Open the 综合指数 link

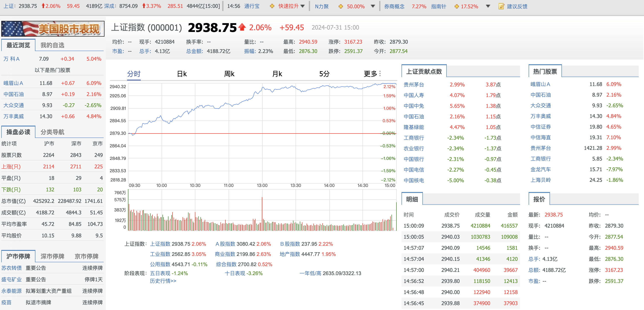coord(226,264)
